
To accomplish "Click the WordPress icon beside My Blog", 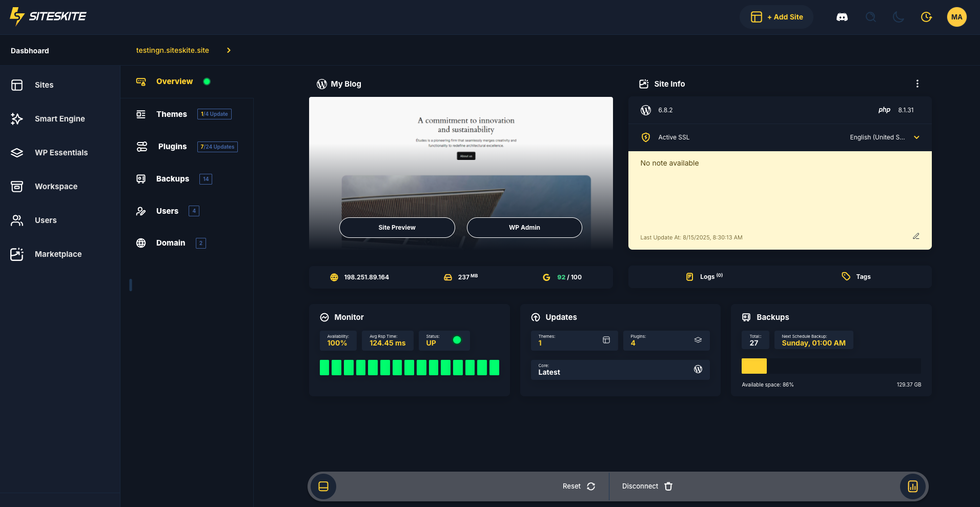I will pyautogui.click(x=321, y=84).
